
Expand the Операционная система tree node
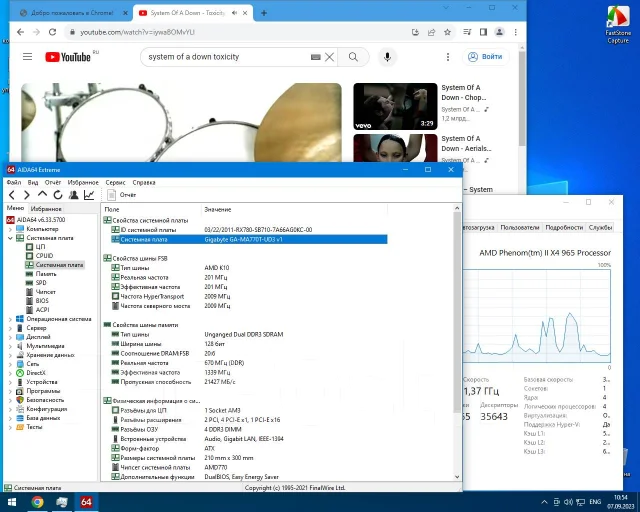pyautogui.click(x=11, y=319)
